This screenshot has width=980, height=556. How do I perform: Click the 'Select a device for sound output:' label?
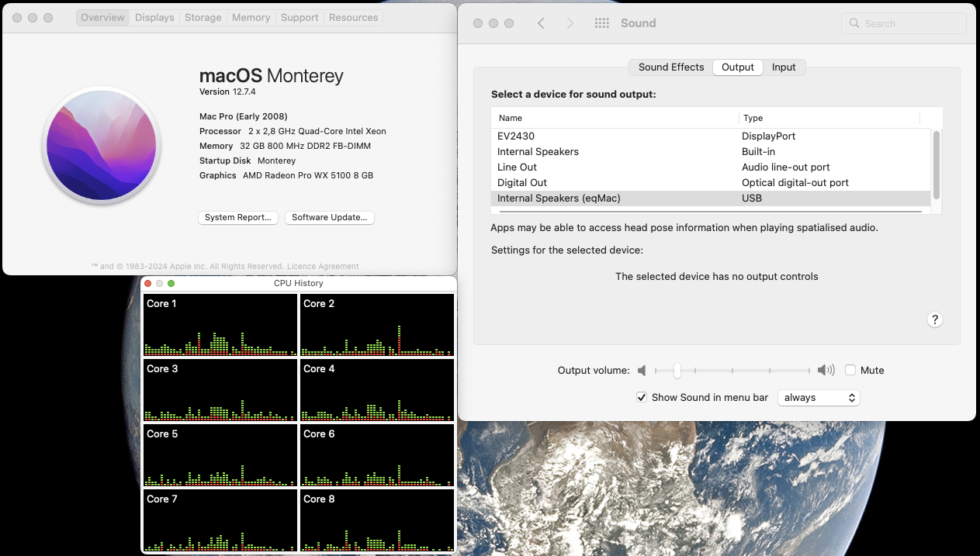pyautogui.click(x=573, y=95)
